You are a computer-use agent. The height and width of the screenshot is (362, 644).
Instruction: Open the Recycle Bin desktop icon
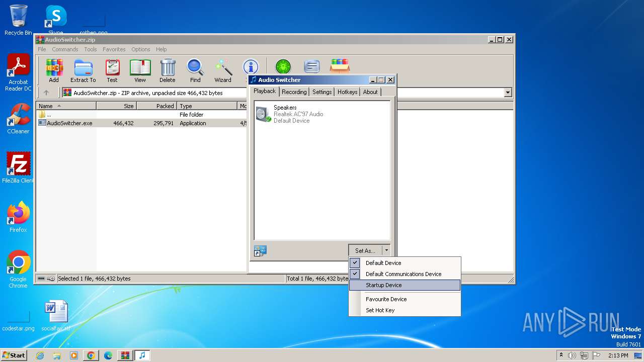click(18, 20)
